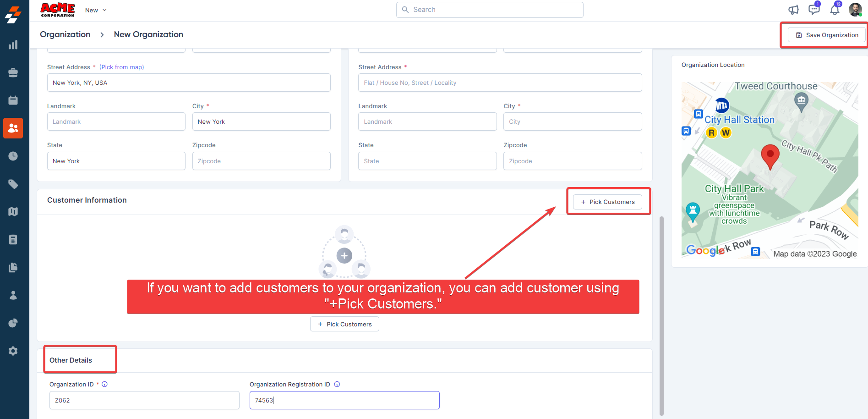This screenshot has height=419, width=868.
Task: Click the briefcase icon in the sidebar
Action: coord(13,72)
